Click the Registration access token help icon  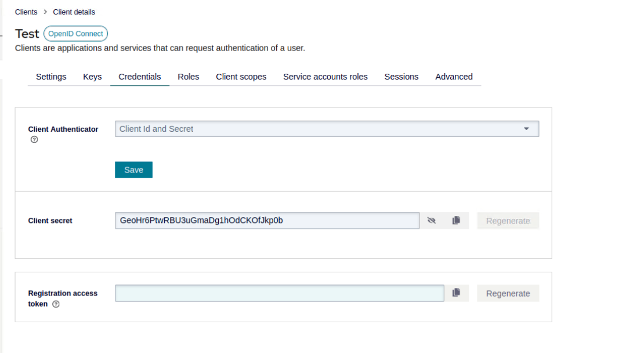pyautogui.click(x=56, y=304)
